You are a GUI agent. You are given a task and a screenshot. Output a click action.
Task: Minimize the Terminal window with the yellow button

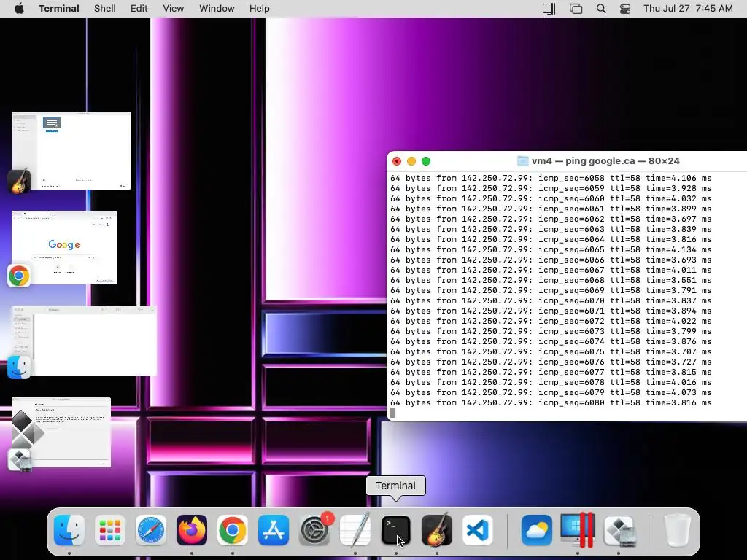(x=411, y=161)
